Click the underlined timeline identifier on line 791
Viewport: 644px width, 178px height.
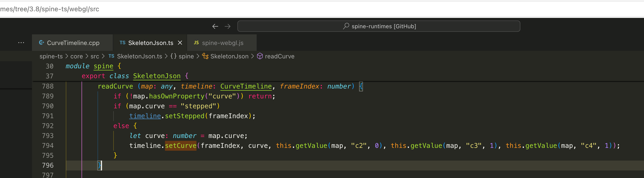point(145,116)
